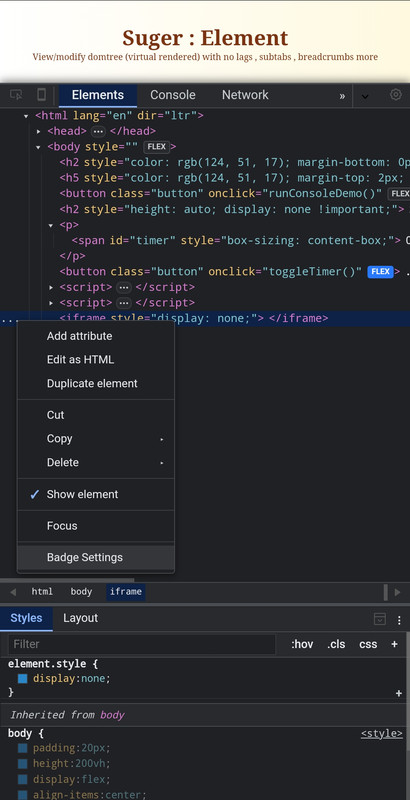Click the row ellipsis beside iframe line

pyautogui.click(x=10, y=320)
